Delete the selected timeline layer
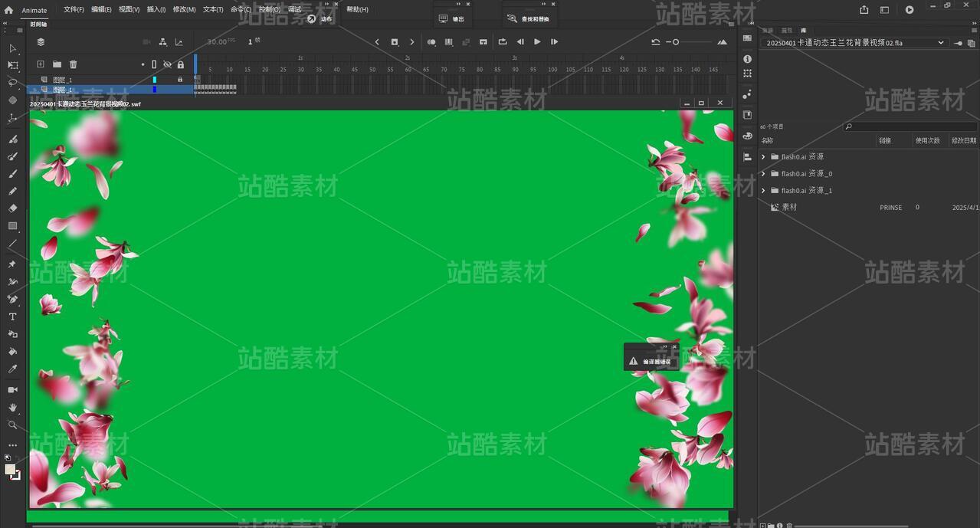Image resolution: width=980 pixels, height=528 pixels. click(x=74, y=64)
